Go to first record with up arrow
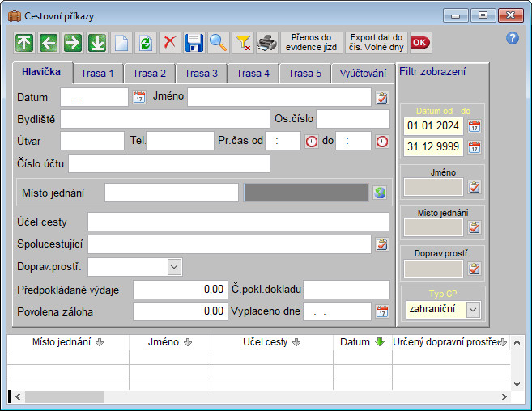 click(x=24, y=42)
